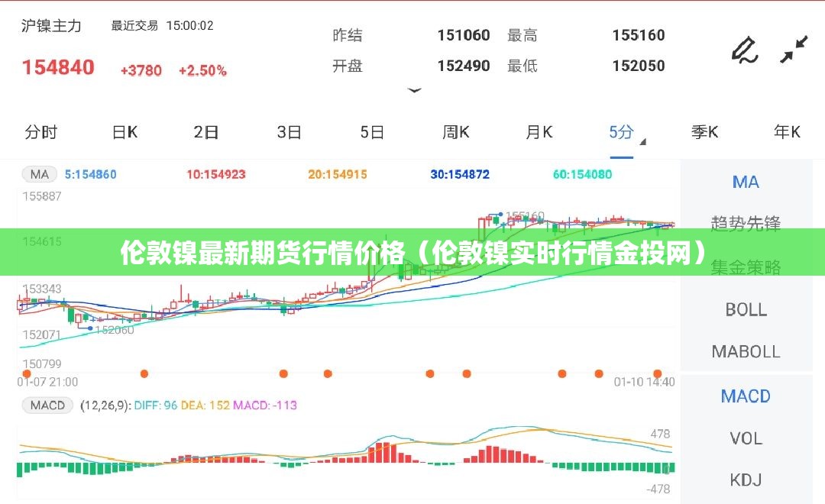Select KDJ sub-indicator in sidebar
The image size is (825, 504).
(x=746, y=480)
